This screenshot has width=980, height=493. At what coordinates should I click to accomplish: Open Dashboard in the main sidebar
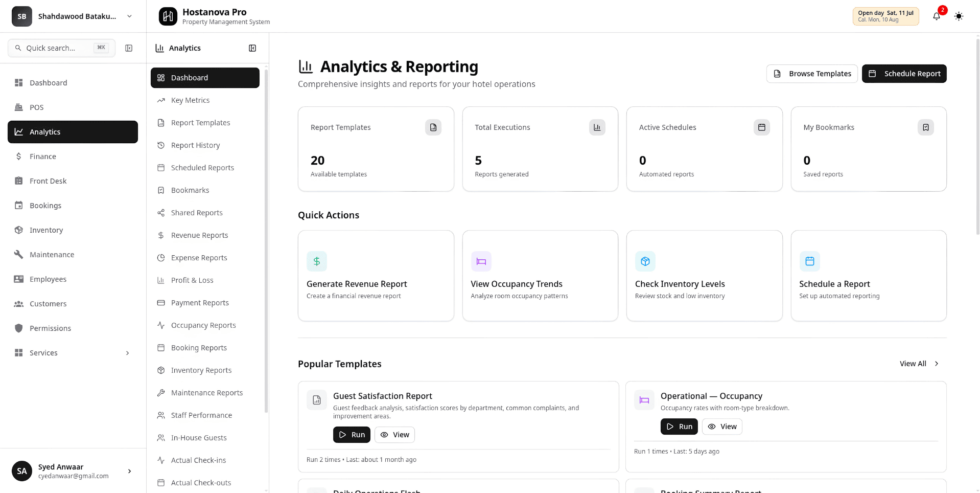pos(73,83)
